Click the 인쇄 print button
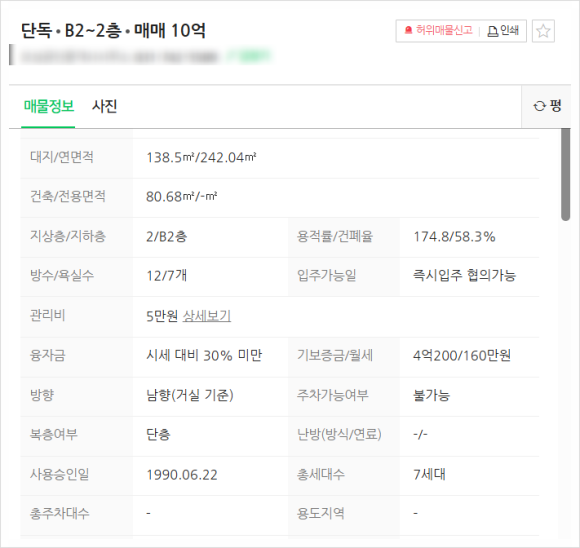 click(x=503, y=31)
